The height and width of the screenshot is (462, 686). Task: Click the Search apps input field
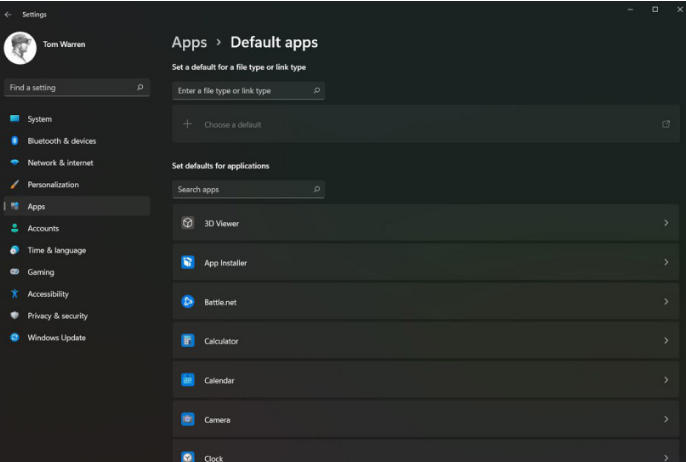click(x=242, y=189)
